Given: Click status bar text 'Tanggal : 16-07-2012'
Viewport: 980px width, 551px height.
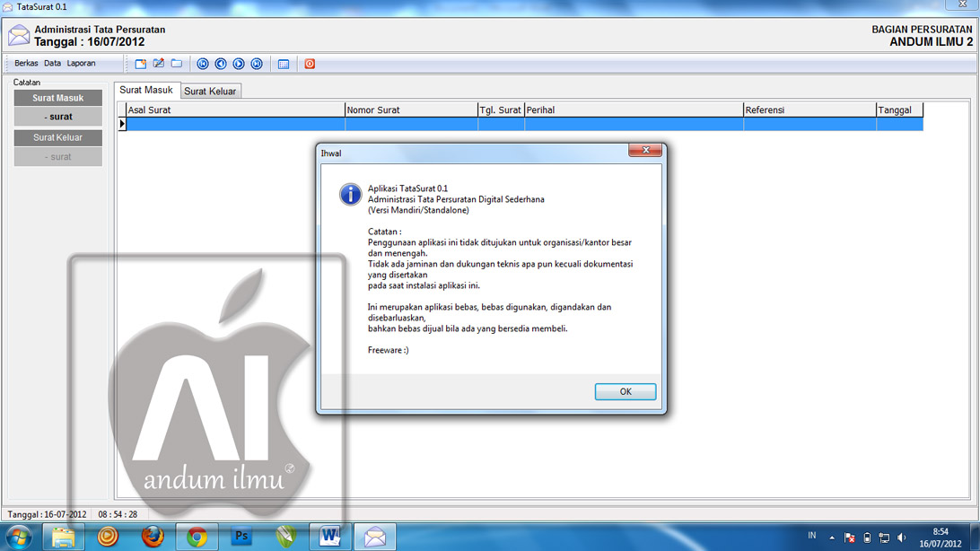Looking at the screenshot, I should pyautogui.click(x=47, y=515).
